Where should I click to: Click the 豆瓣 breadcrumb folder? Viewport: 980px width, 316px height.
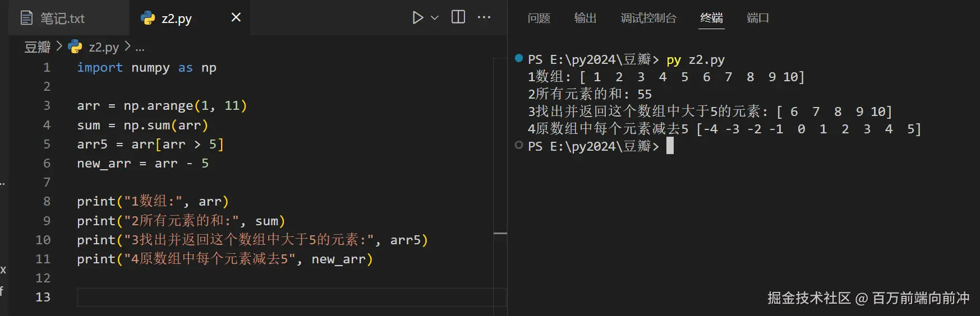pos(38,47)
